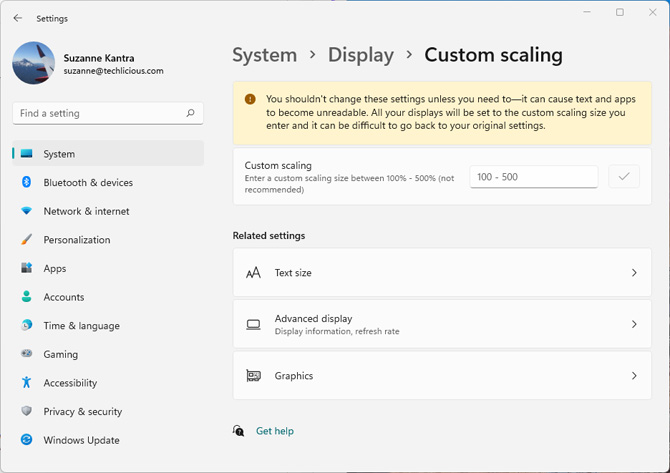Expand Graphics with its chevron
The height and width of the screenshot is (473, 670).
pyautogui.click(x=634, y=376)
